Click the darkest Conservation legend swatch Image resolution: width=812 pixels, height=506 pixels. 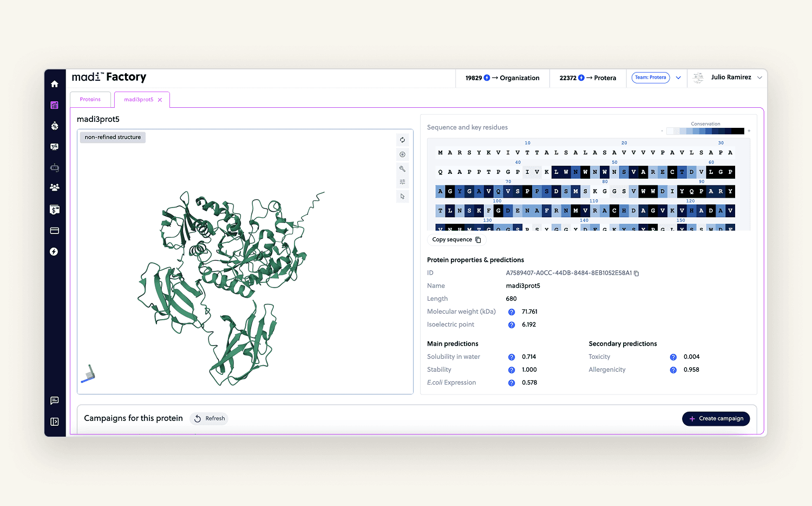click(739, 131)
